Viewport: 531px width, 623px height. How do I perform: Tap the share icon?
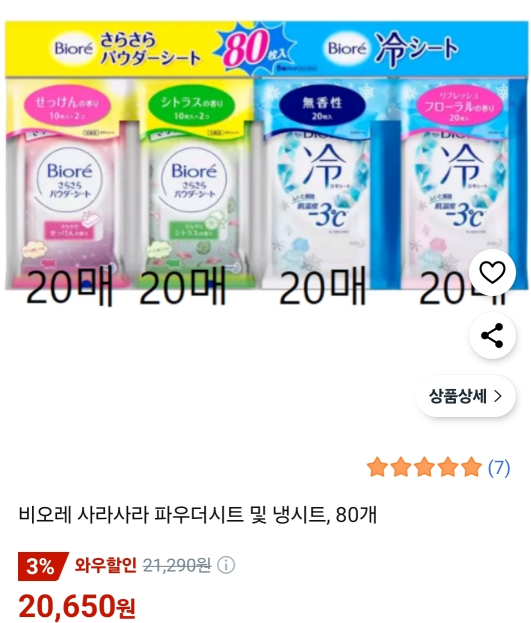[492, 336]
